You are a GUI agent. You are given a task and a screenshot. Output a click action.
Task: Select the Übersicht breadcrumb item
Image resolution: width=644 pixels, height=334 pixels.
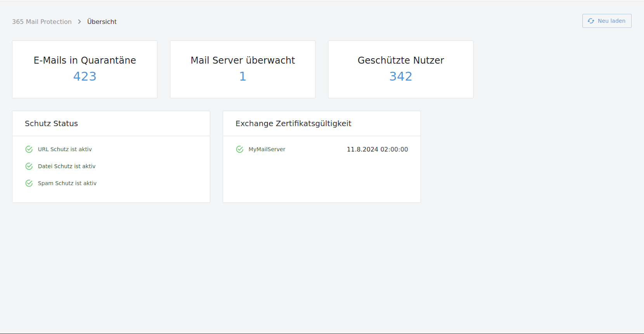tap(102, 22)
